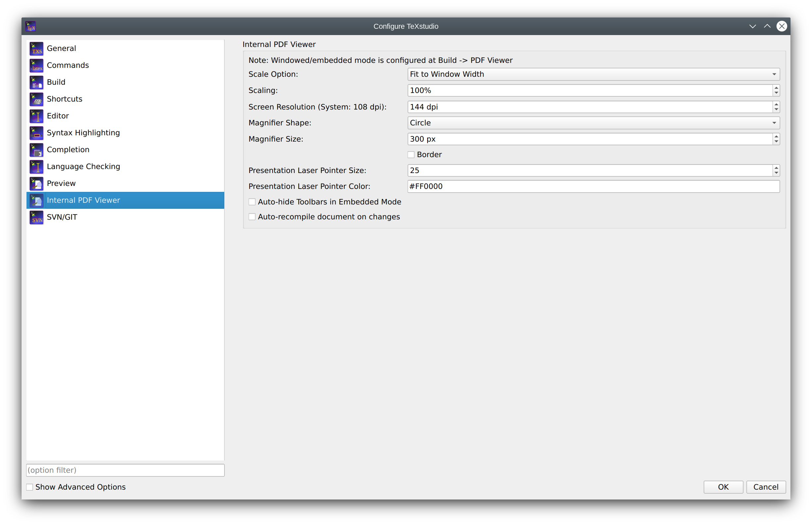The image size is (812, 525).
Task: Click the OK button
Action: (x=723, y=487)
